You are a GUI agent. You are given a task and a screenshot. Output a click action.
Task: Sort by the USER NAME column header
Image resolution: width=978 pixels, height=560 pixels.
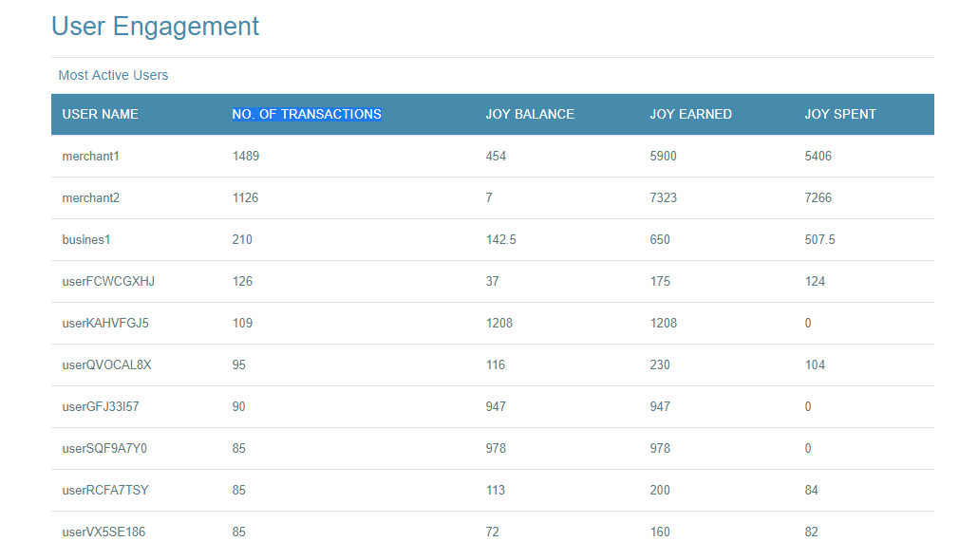(x=100, y=114)
